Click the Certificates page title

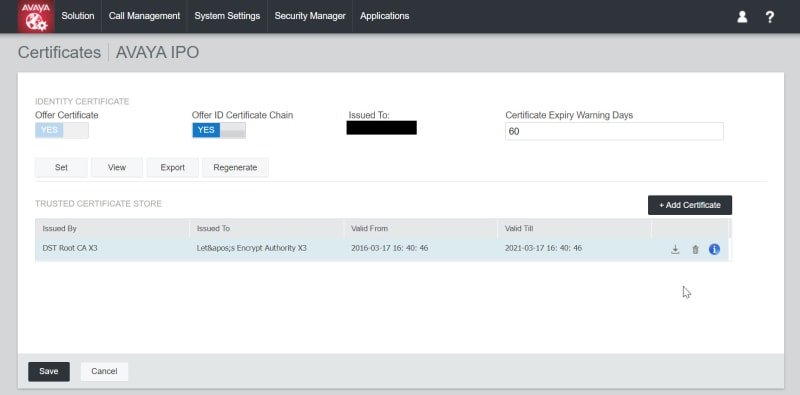(59, 53)
